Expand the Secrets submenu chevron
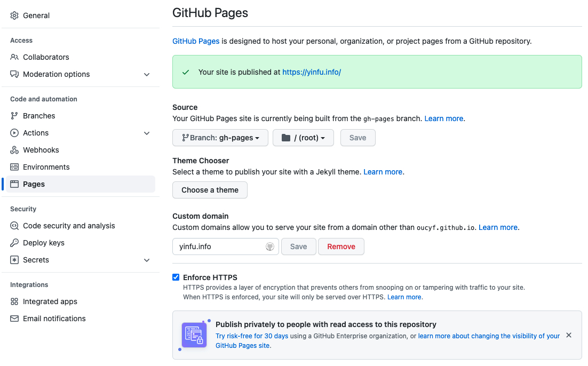Screen dimensions: 588x366 [147, 260]
